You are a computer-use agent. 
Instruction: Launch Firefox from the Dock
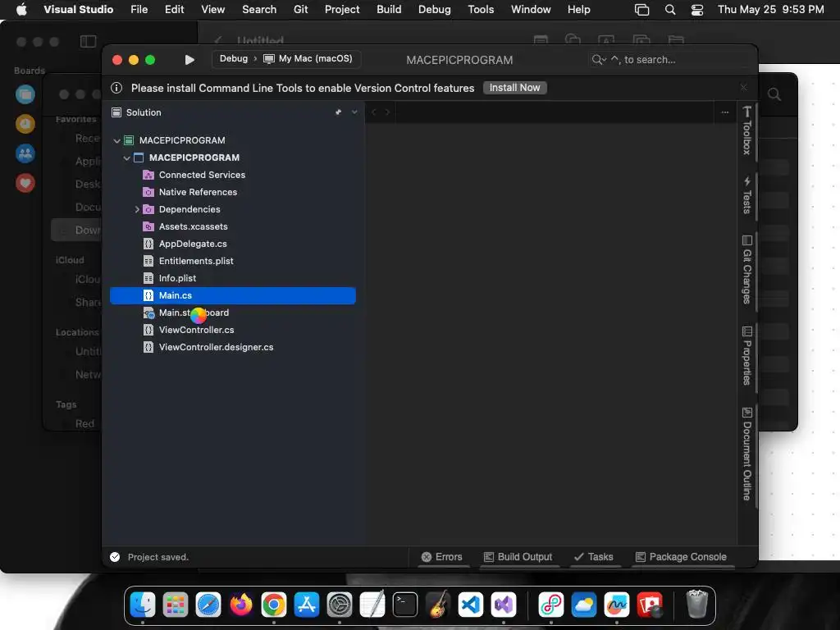click(241, 605)
